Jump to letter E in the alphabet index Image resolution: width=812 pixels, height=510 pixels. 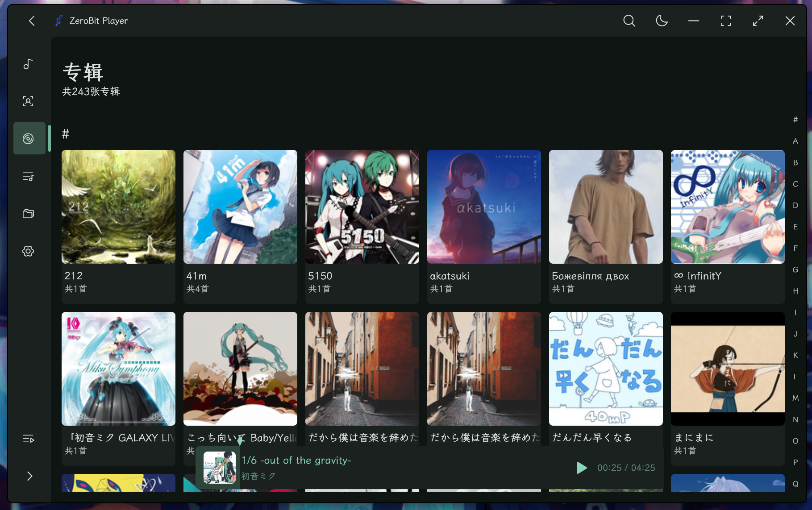[795, 227]
